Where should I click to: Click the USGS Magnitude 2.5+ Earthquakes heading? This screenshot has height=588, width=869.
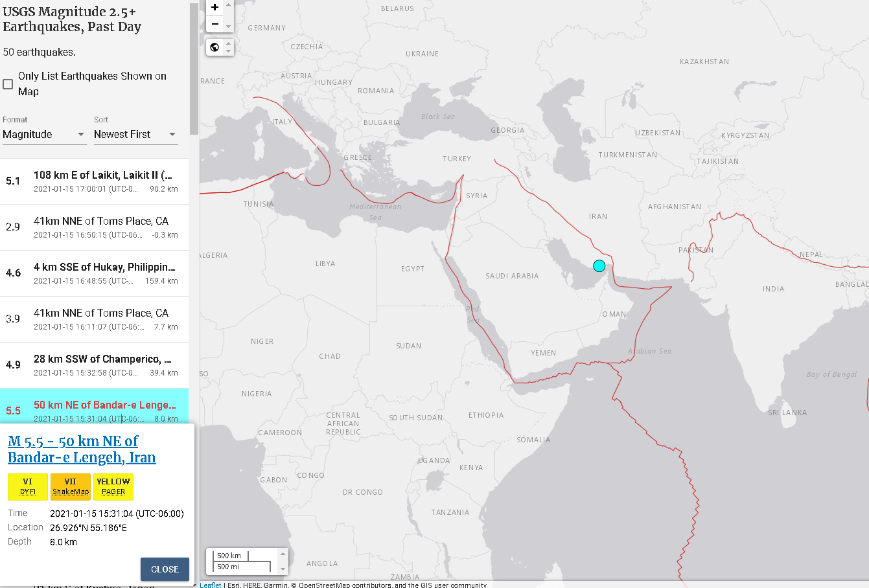pos(72,19)
